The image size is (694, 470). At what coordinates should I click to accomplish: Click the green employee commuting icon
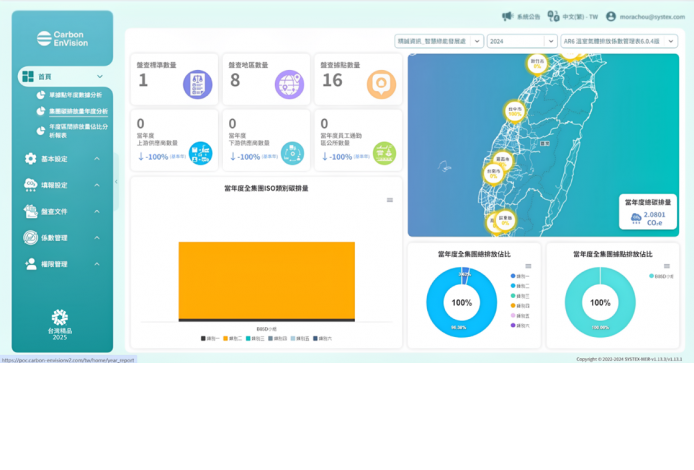(x=383, y=152)
